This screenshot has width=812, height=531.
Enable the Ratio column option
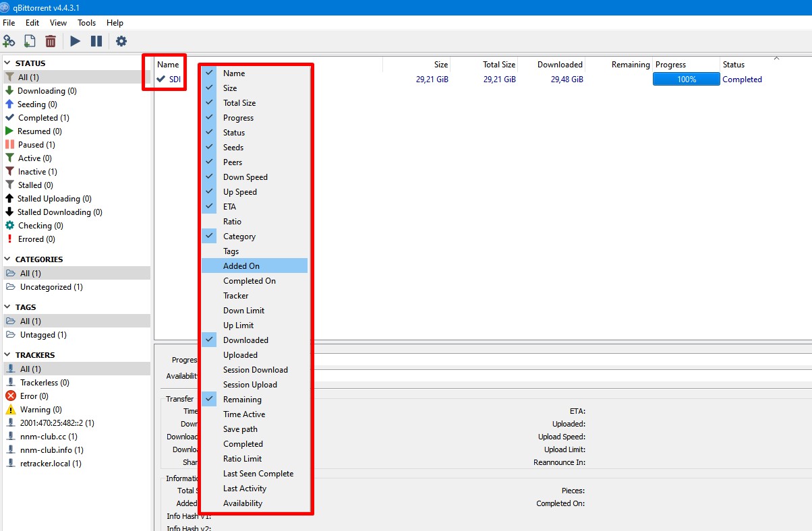(x=254, y=222)
